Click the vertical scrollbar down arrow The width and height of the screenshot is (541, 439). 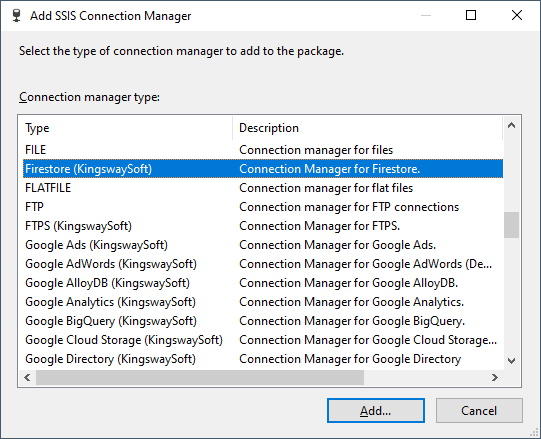pyautogui.click(x=511, y=361)
